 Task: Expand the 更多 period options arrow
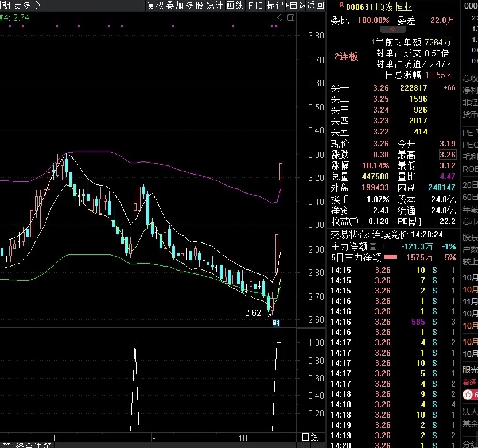point(38,5)
